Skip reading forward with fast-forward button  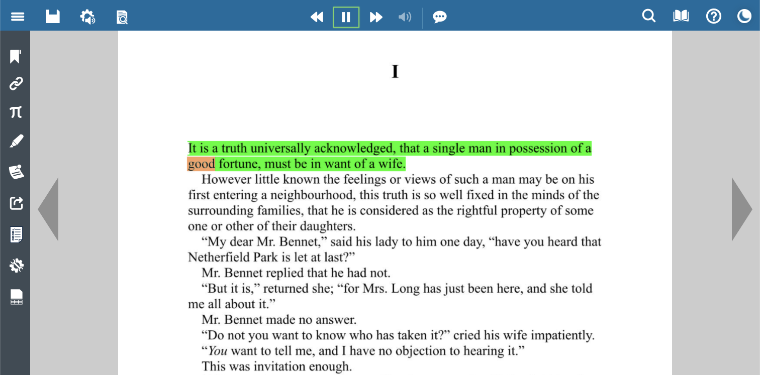click(x=376, y=17)
